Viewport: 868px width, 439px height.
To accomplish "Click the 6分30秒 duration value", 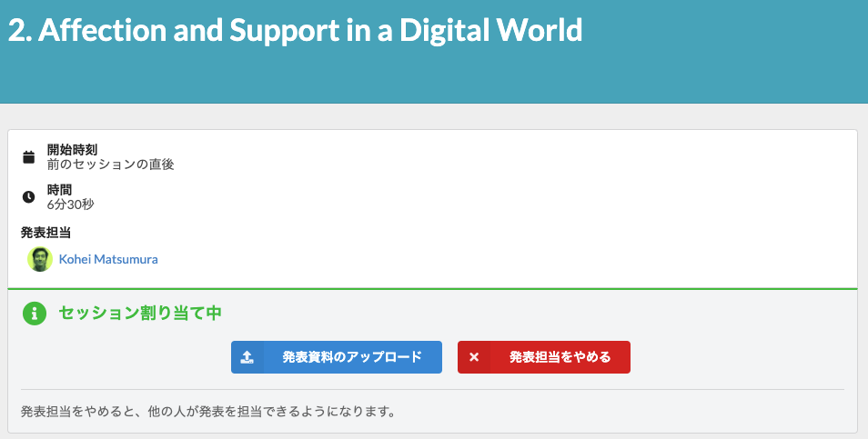I will click(x=70, y=205).
